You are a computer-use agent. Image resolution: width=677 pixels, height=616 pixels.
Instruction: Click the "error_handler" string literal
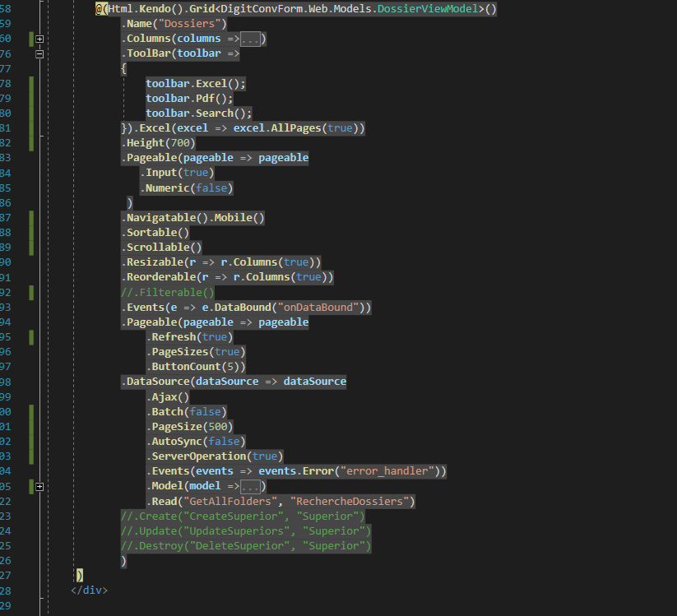pyautogui.click(x=387, y=471)
